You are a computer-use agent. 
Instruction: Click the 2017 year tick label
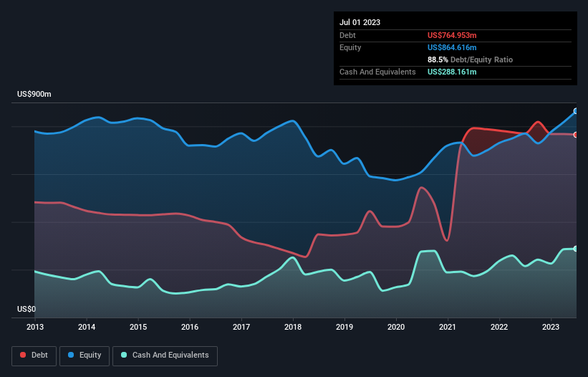point(241,327)
